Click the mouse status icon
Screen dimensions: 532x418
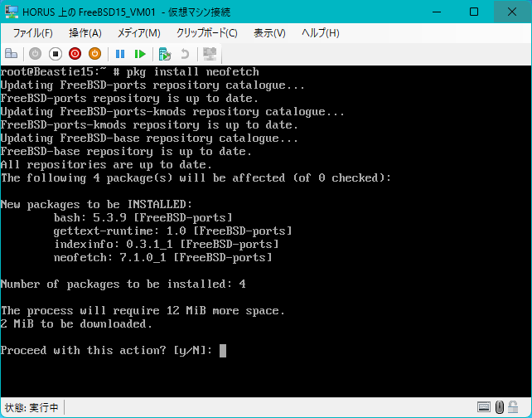(500, 406)
